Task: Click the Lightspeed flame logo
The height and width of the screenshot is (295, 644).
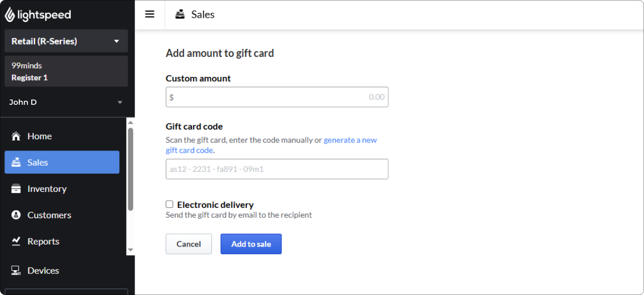Action: [x=10, y=15]
